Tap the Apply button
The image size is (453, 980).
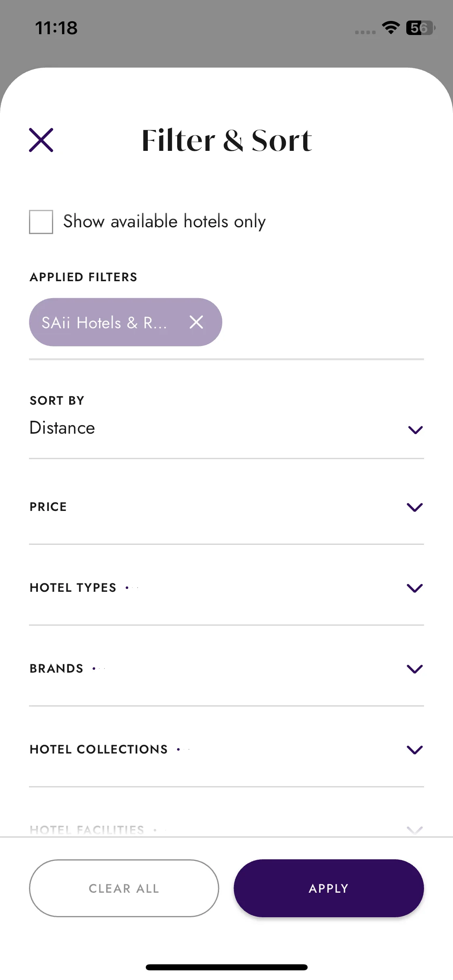coord(329,888)
